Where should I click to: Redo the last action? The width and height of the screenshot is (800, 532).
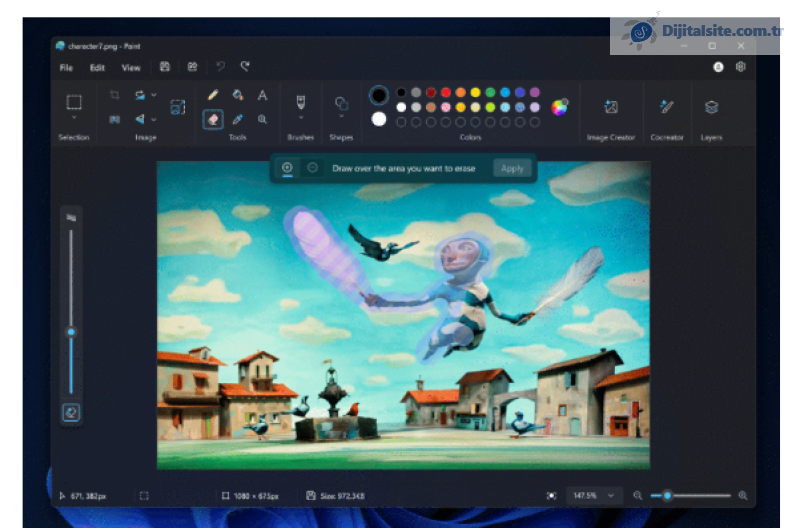(x=245, y=66)
